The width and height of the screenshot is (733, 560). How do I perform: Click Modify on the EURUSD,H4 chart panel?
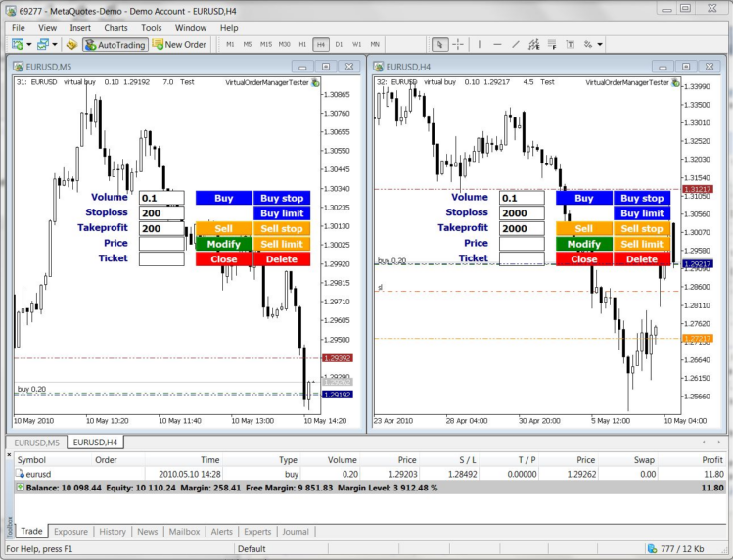pyautogui.click(x=584, y=244)
